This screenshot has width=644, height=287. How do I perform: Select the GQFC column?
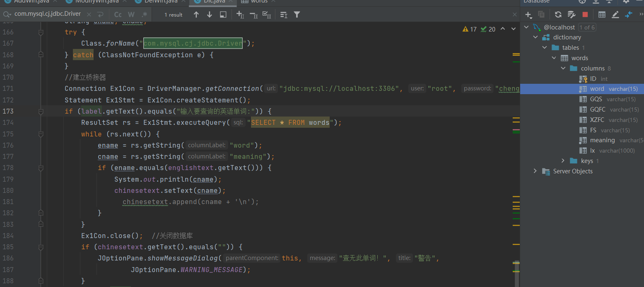click(582, 109)
